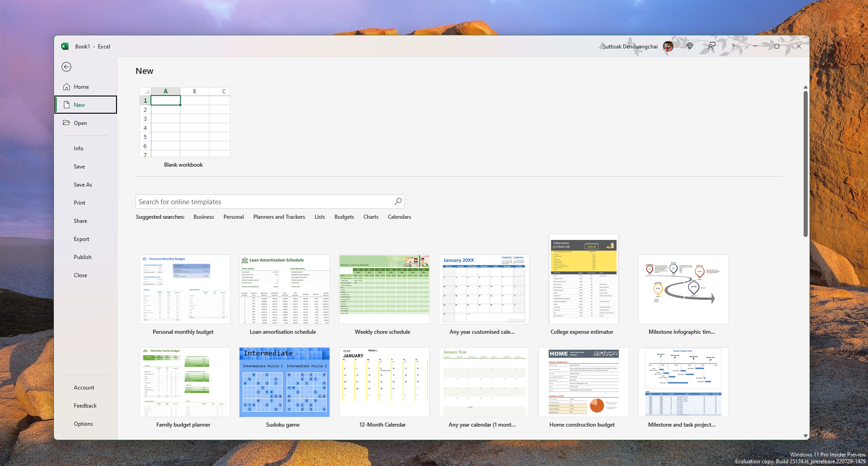Viewport: 868px width, 466px height.
Task: Open College expense estimator template
Action: [x=584, y=279]
